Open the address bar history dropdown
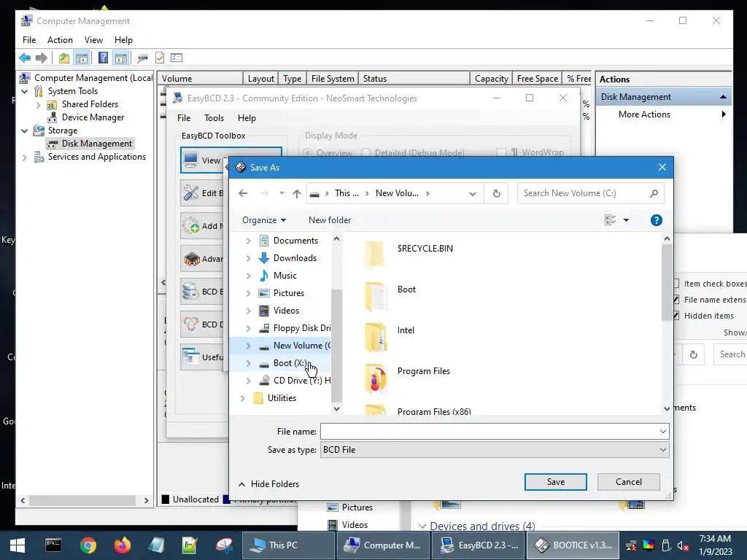This screenshot has height=560, width=747. [473, 193]
